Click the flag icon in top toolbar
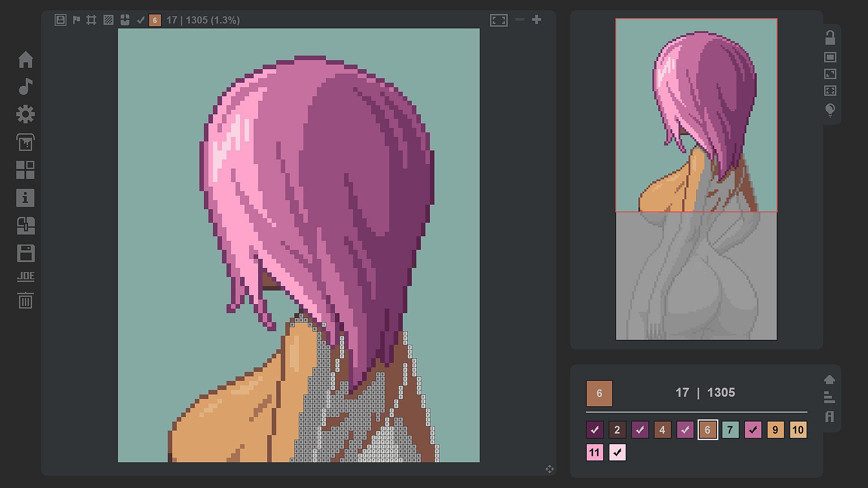 click(x=76, y=20)
